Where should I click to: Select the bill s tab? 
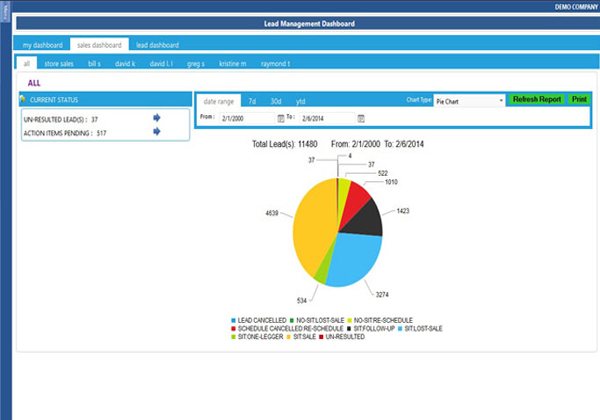(94, 63)
